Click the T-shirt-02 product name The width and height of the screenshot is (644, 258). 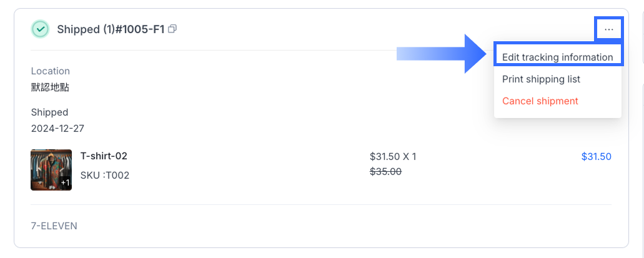coord(104,156)
